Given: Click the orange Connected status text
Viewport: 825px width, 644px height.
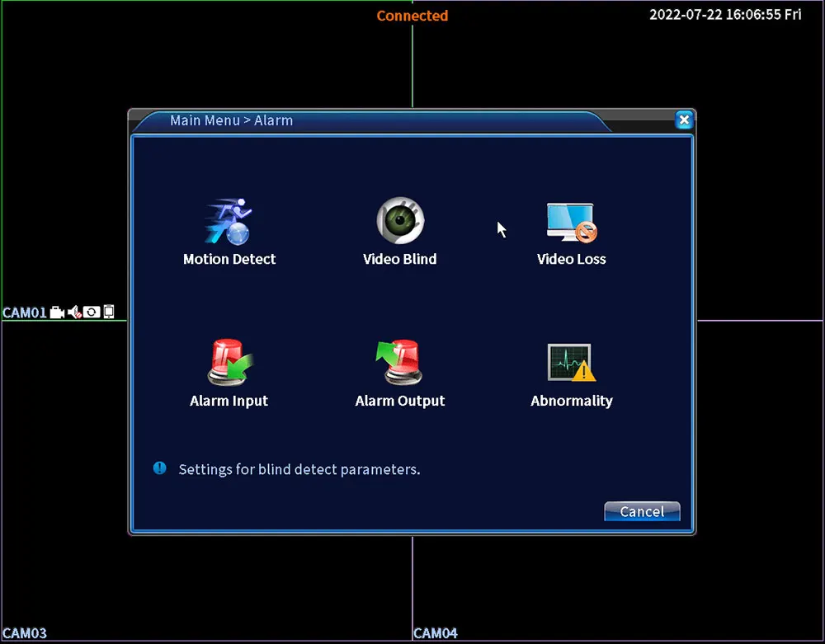Looking at the screenshot, I should point(412,16).
